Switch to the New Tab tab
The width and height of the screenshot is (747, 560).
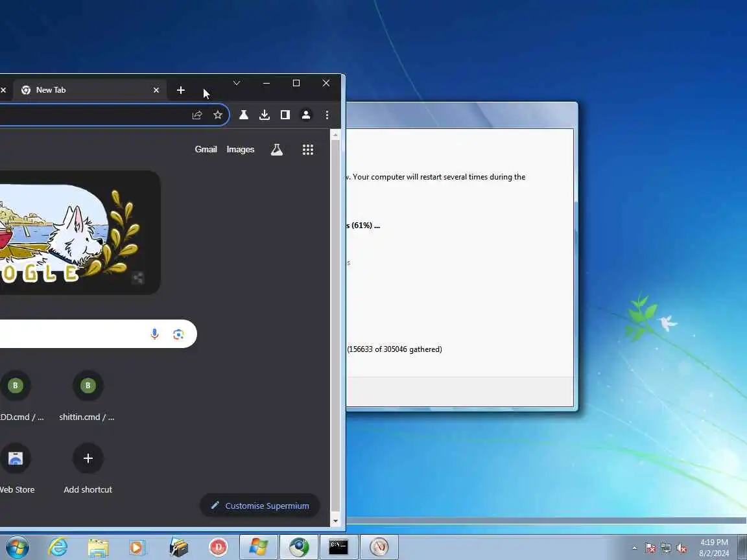(91, 90)
